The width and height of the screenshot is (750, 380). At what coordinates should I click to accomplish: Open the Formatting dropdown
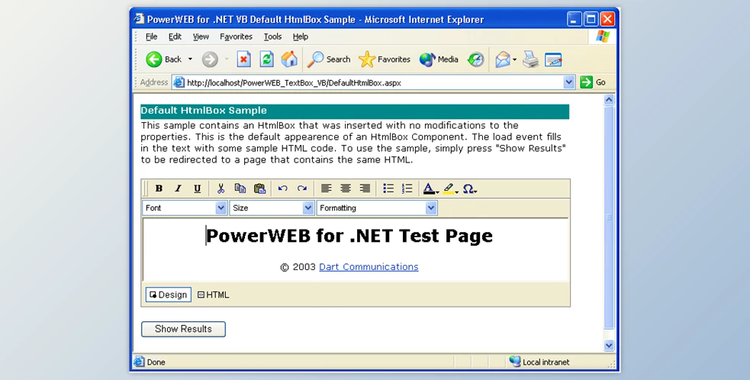tap(377, 208)
